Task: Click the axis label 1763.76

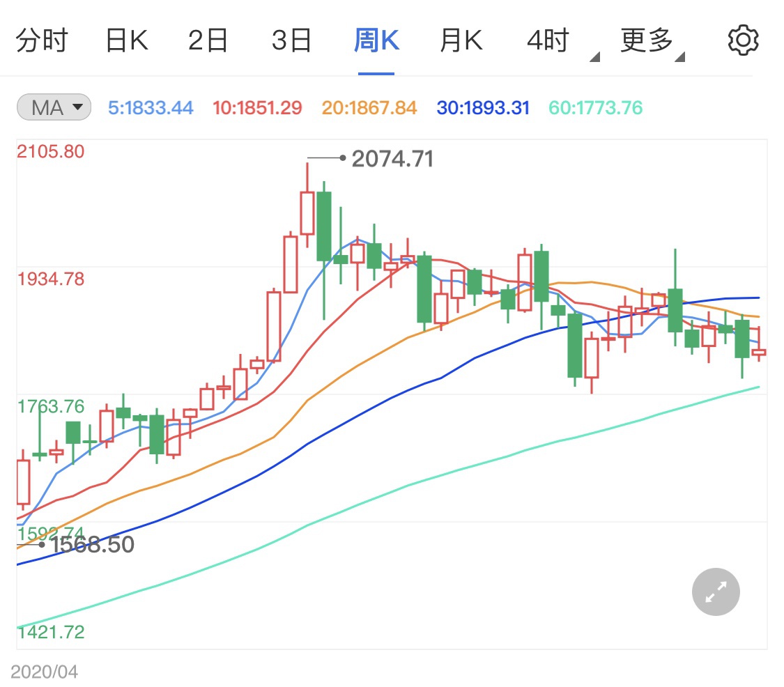Action: tap(50, 406)
